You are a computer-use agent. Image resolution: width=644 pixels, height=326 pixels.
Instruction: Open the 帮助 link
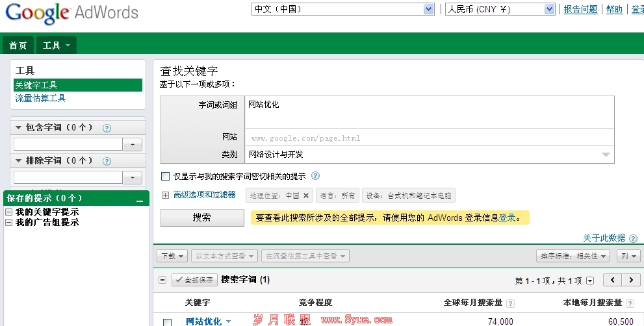point(614,9)
